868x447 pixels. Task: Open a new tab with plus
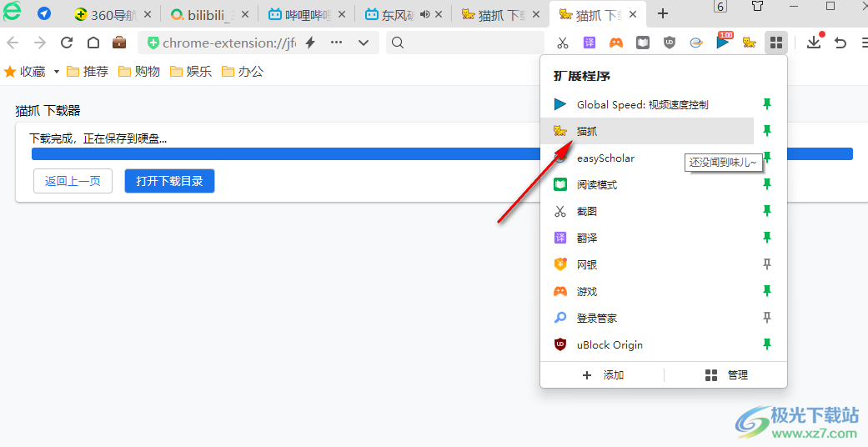[663, 14]
